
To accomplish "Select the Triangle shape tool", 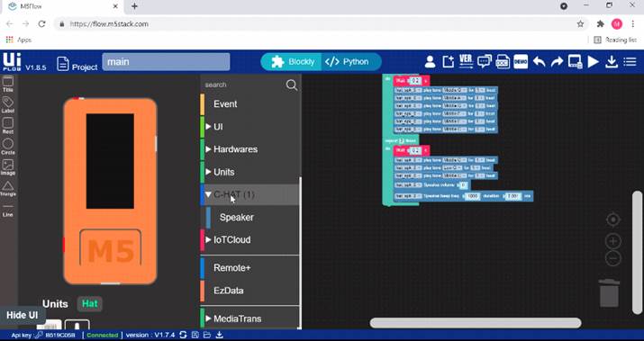I will pos(8,189).
